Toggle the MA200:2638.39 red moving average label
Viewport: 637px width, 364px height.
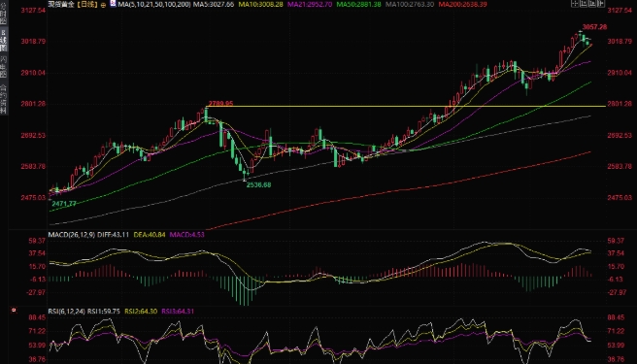coord(463,4)
